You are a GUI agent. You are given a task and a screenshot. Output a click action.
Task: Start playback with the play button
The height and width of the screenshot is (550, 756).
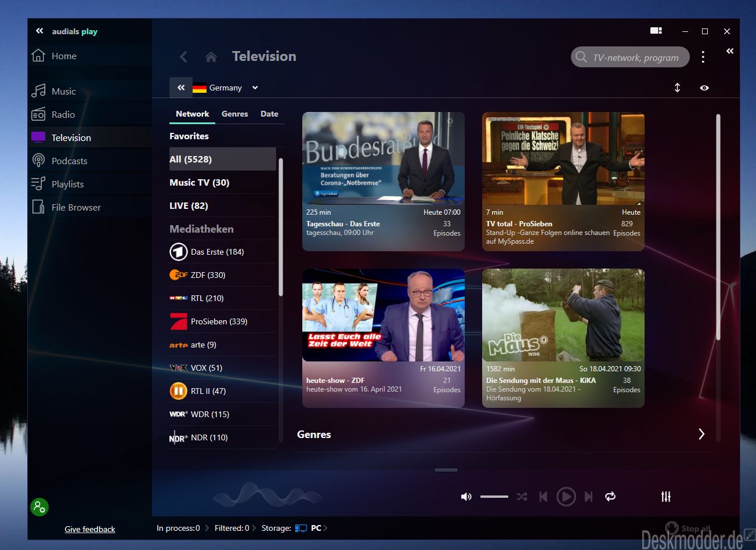[566, 497]
